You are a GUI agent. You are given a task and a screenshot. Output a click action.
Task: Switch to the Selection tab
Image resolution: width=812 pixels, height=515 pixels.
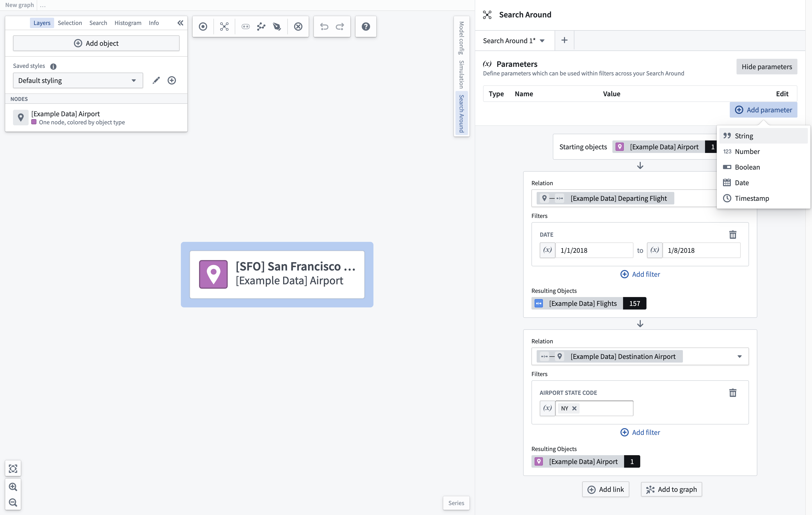70,23
